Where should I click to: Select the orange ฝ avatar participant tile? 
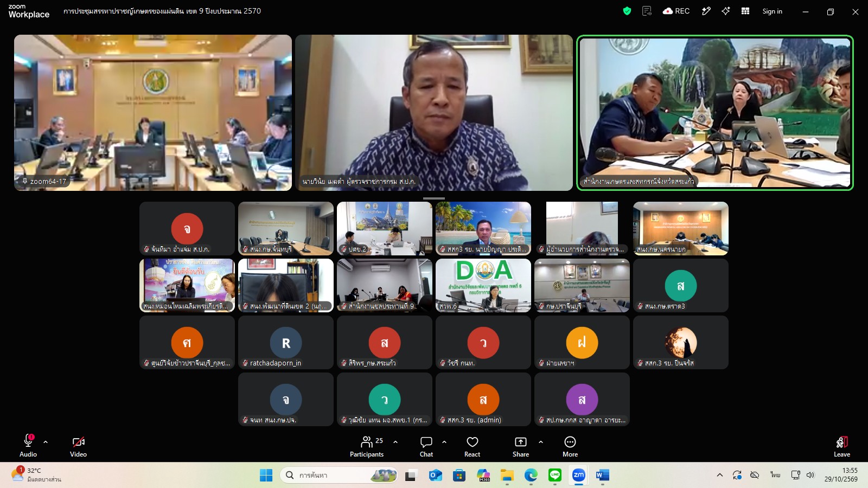(x=582, y=343)
